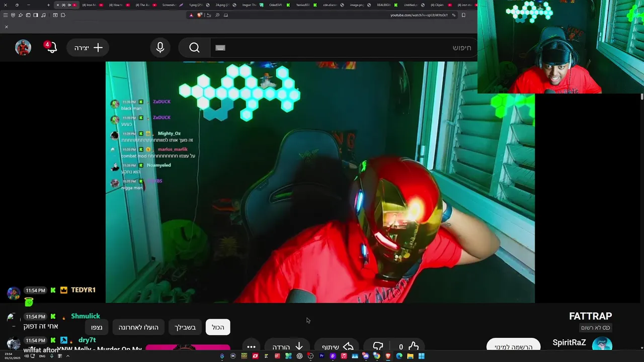Viewport: 644px width, 362px height.
Task: Open a new browser tab with plus
Action: point(49,5)
